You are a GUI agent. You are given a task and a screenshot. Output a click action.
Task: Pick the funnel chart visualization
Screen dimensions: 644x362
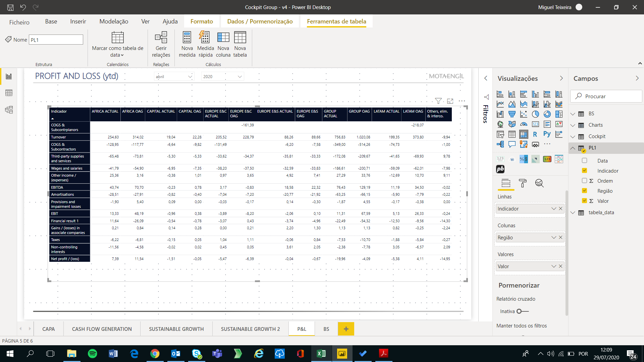point(512,114)
